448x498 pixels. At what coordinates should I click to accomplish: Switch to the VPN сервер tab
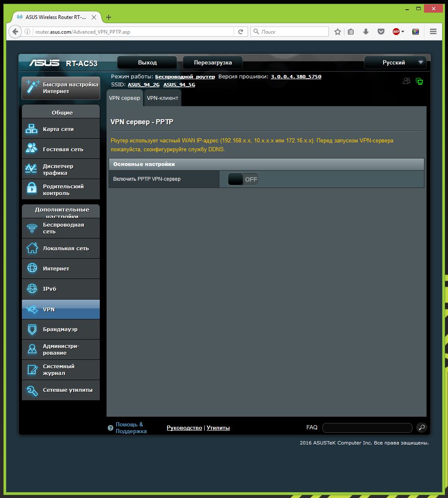[125, 98]
